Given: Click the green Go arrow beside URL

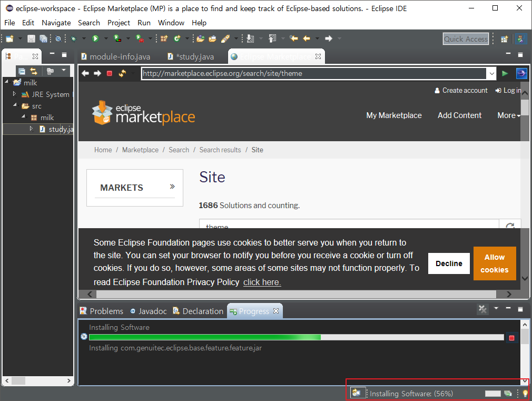Looking at the screenshot, I should [x=505, y=73].
